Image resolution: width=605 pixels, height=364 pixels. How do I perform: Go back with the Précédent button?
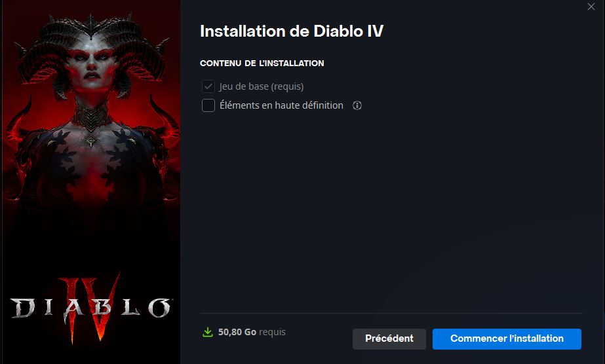(x=389, y=339)
